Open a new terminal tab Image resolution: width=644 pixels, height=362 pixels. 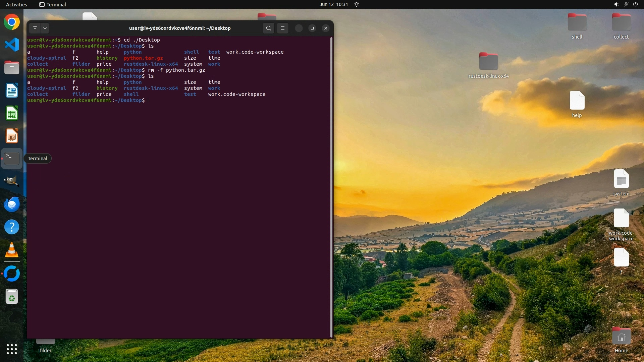(x=35, y=28)
